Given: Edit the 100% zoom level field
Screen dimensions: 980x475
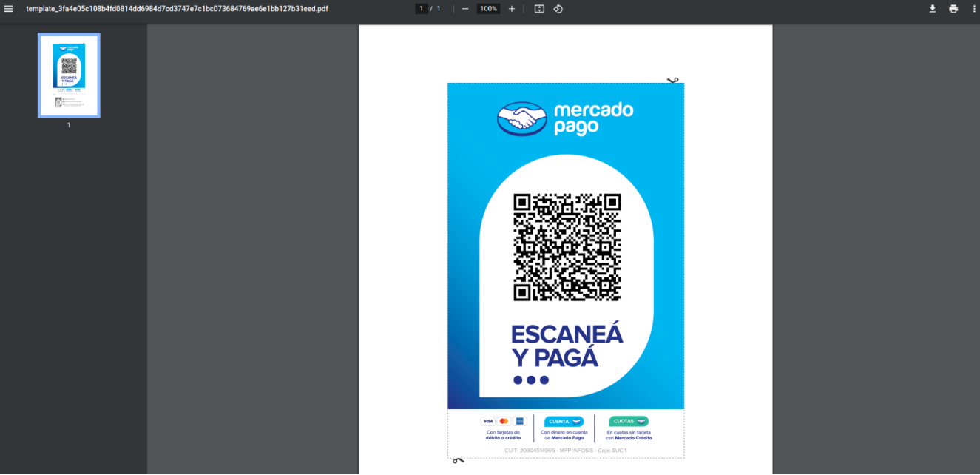Looking at the screenshot, I should click(x=488, y=9).
